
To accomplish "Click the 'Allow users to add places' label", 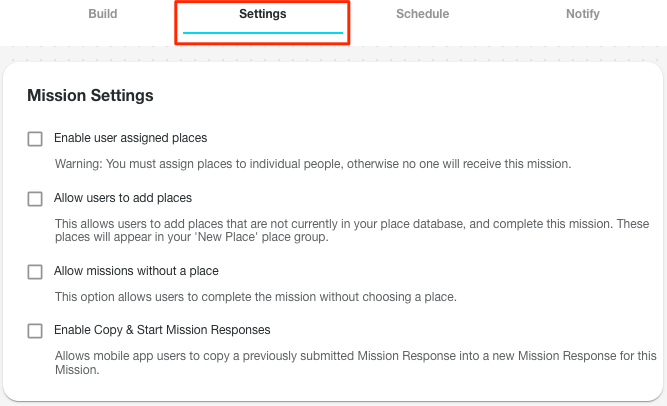I will point(123,198).
